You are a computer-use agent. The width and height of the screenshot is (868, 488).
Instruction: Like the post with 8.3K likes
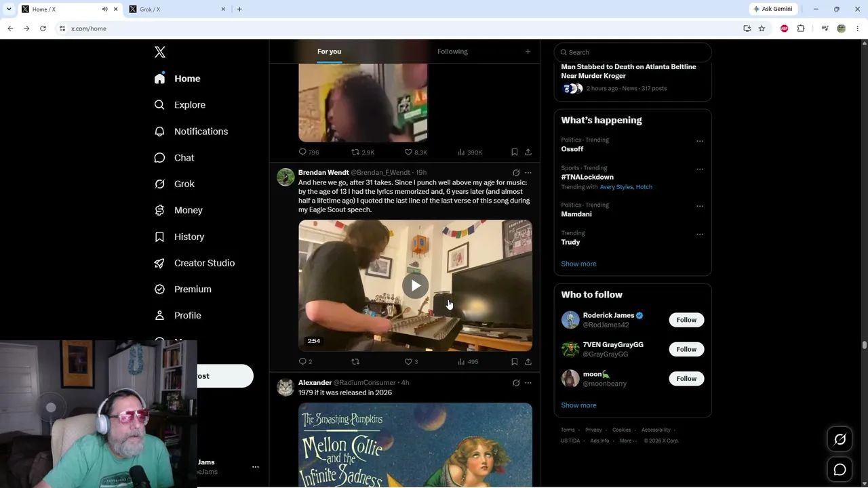408,152
